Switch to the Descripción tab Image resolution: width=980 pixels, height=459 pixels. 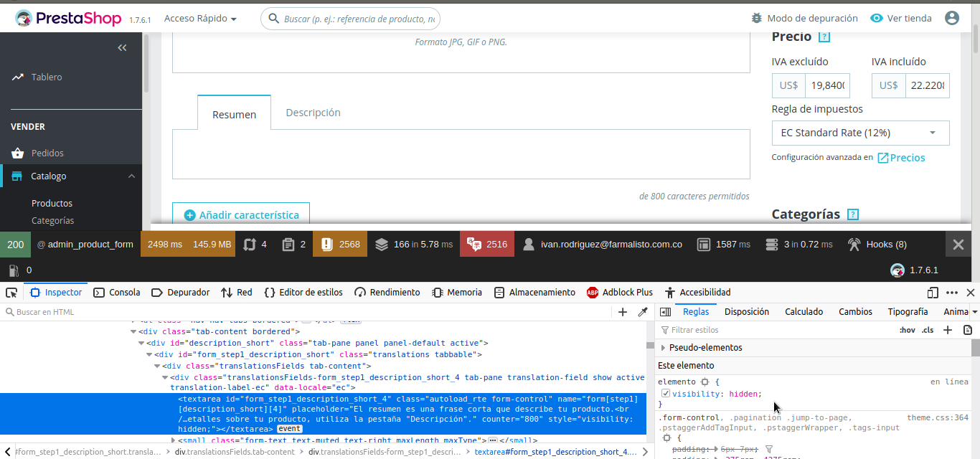point(313,113)
